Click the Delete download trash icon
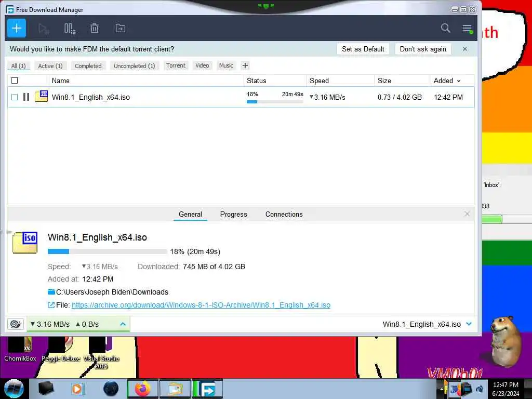 point(95,28)
